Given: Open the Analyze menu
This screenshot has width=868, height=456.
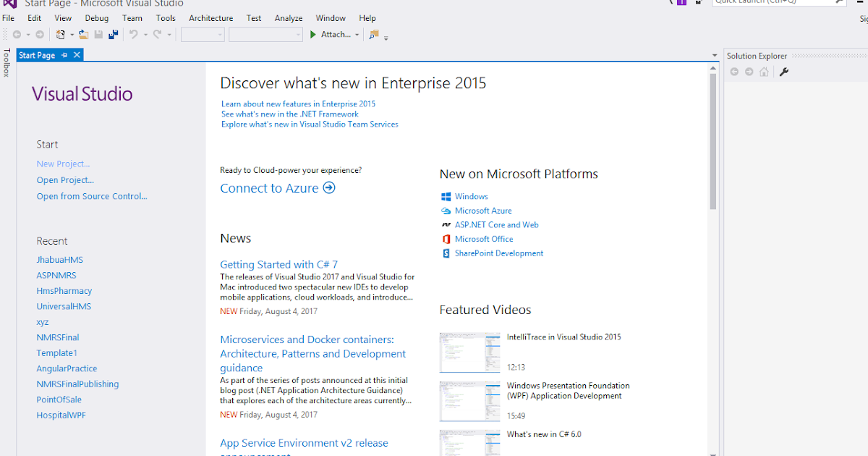Looking at the screenshot, I should [x=289, y=18].
